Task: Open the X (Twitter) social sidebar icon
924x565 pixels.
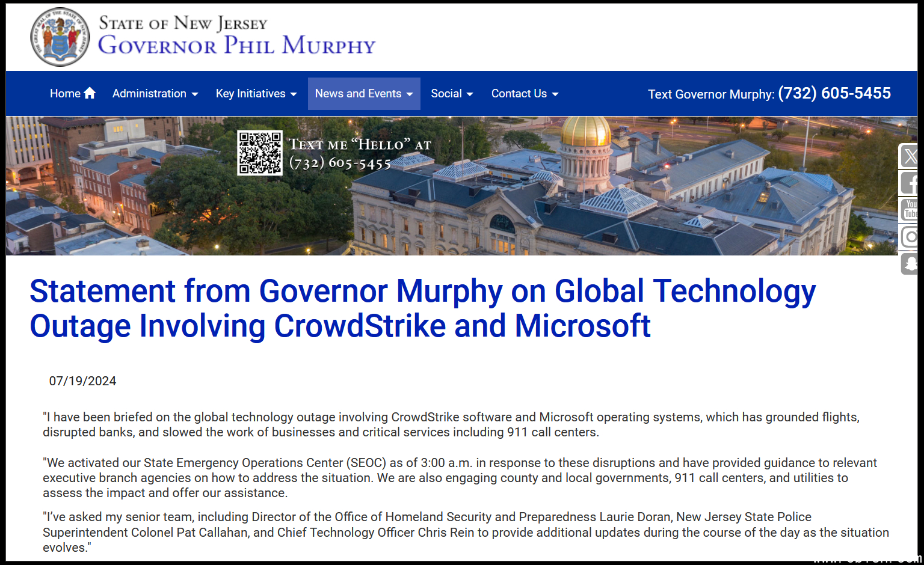Action: click(910, 157)
